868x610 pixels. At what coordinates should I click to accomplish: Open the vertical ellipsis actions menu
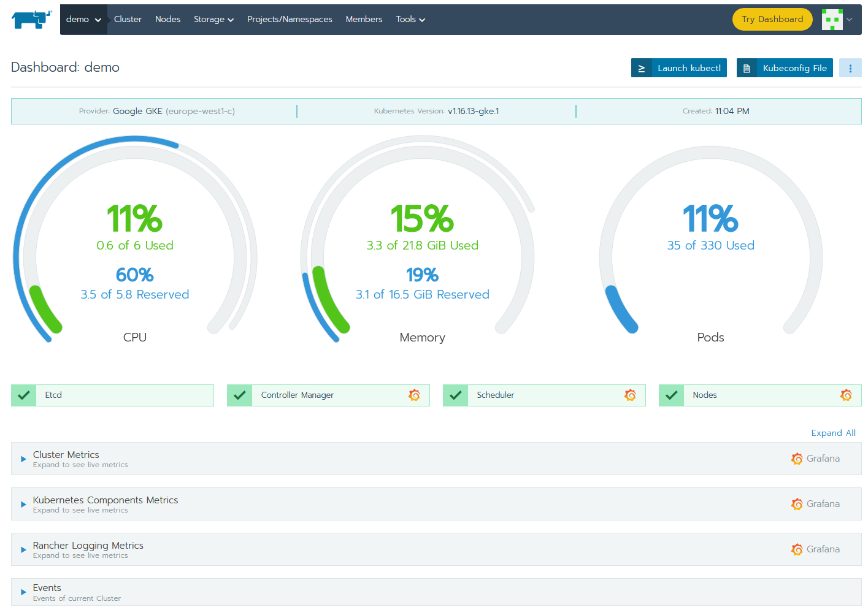coord(850,68)
